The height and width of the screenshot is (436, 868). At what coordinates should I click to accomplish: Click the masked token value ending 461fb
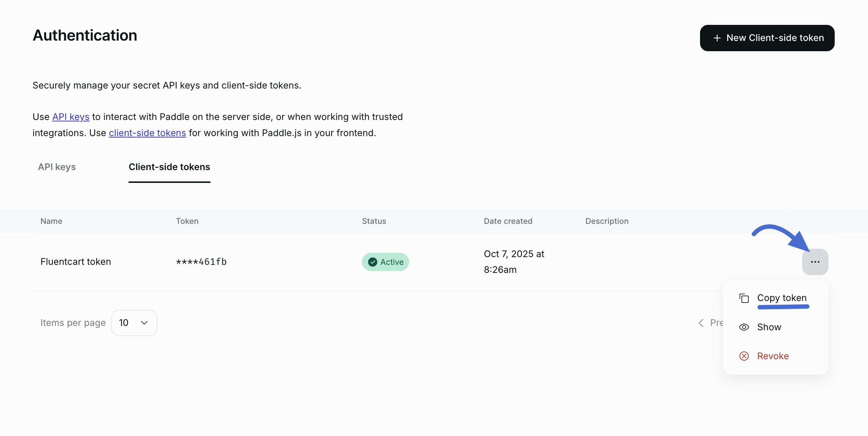(x=201, y=262)
